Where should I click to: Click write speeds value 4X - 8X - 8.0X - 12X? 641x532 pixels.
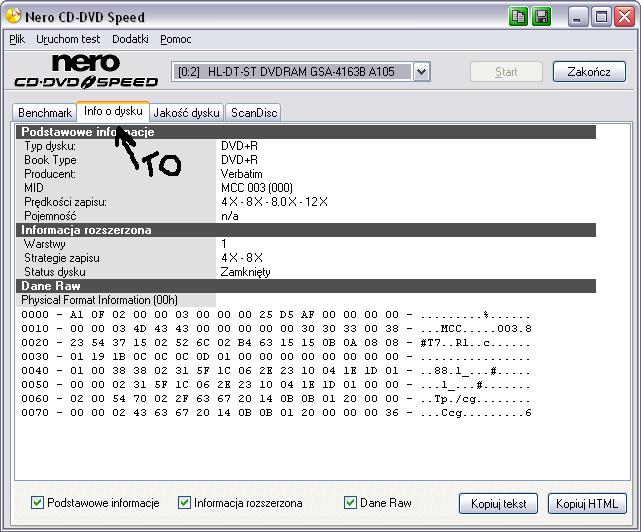274,202
